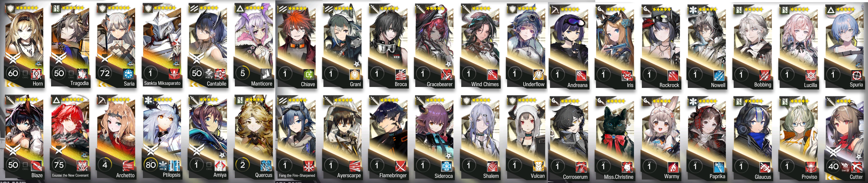Click Quercus's blue tree skill icon
The height and width of the screenshot is (183, 868).
coord(266,165)
